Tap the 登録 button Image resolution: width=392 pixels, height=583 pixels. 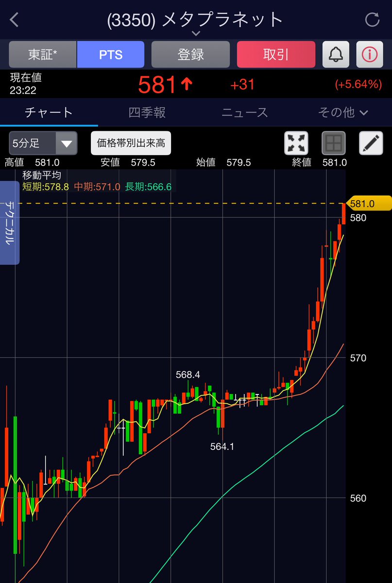(190, 54)
